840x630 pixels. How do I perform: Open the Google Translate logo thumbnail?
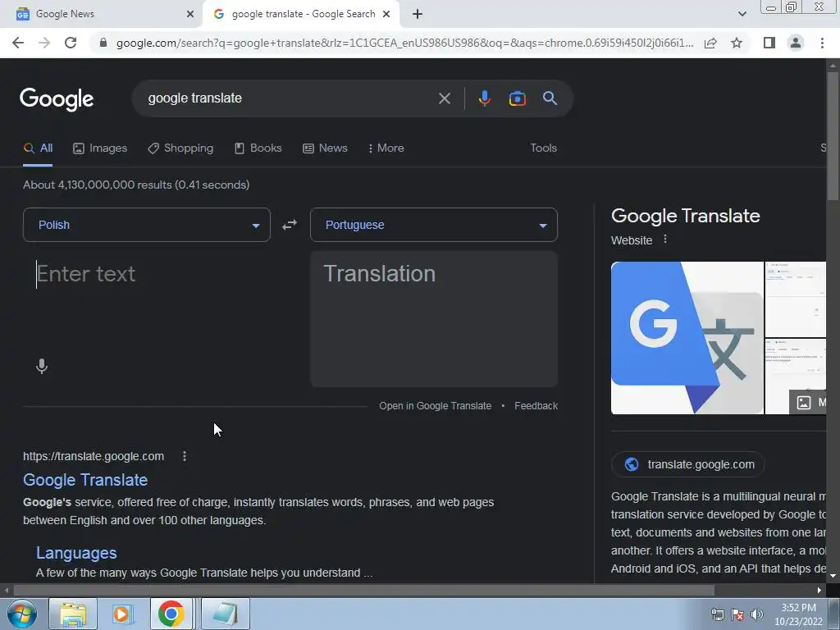pos(687,338)
